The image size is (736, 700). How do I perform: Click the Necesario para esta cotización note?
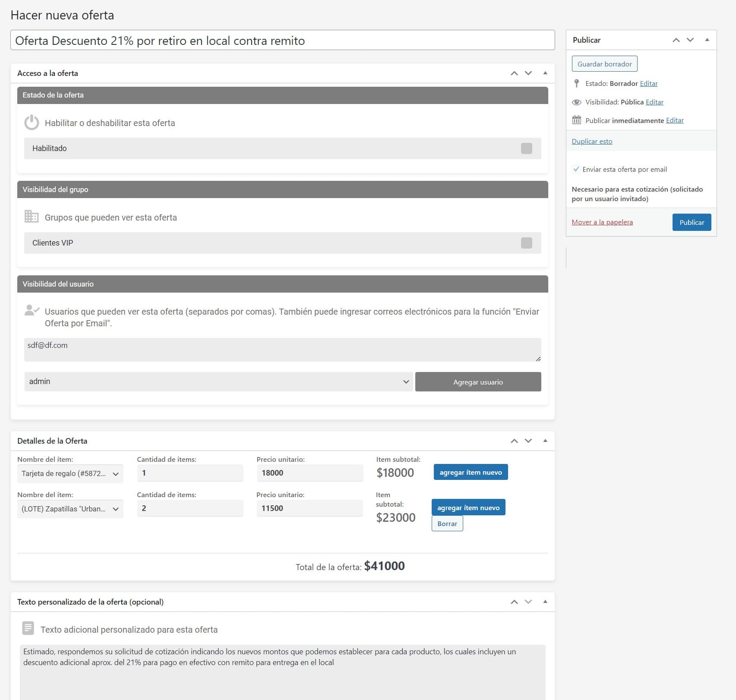point(637,194)
